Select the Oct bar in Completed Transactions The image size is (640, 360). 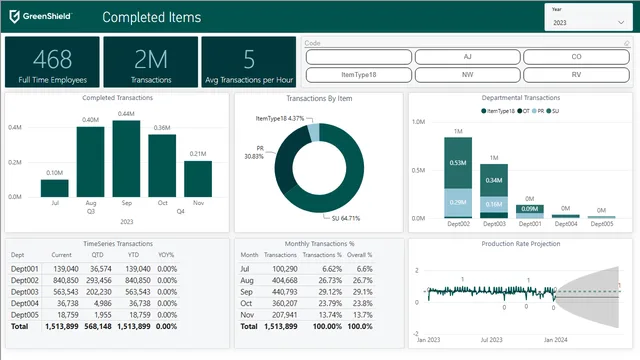[x=162, y=166]
